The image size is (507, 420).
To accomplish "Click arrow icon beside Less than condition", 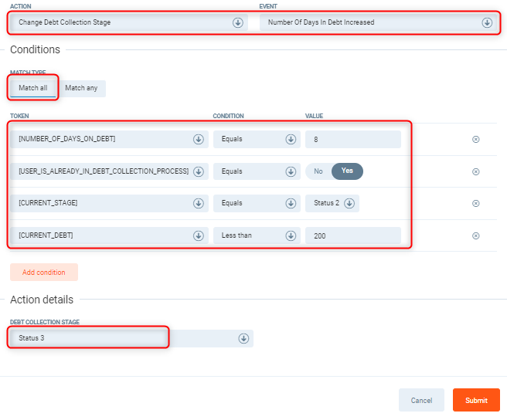I will tap(291, 235).
